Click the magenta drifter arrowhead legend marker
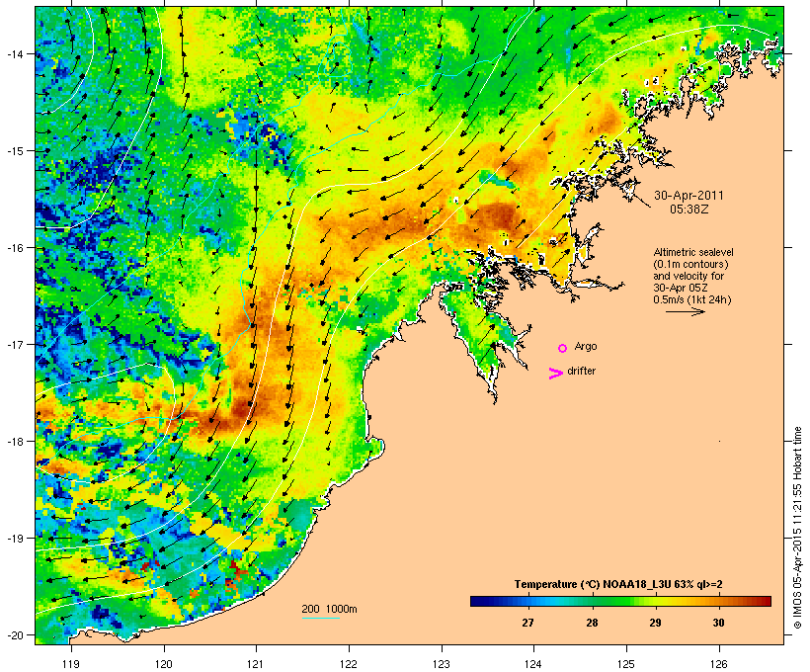 [555, 374]
